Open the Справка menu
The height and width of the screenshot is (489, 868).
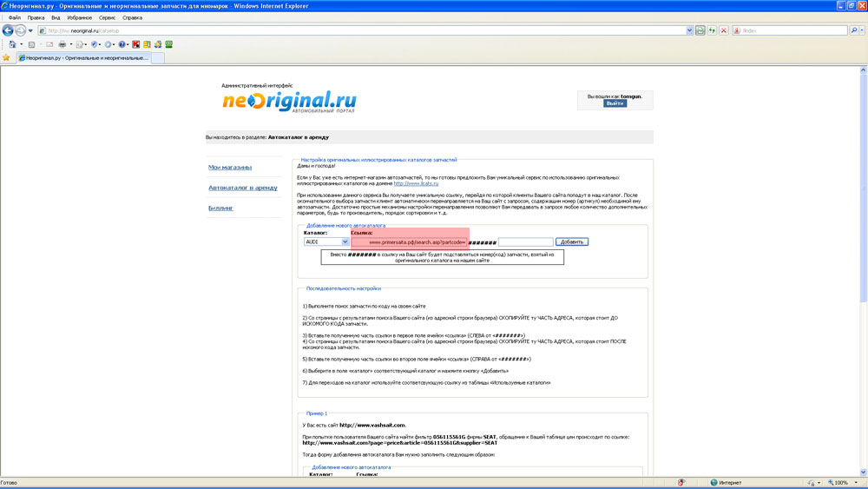coord(132,17)
